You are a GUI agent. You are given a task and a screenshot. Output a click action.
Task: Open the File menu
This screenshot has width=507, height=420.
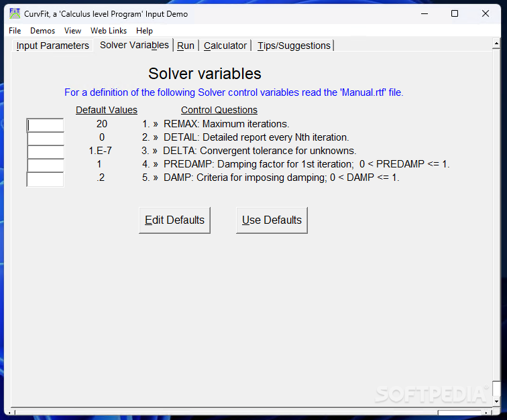click(15, 31)
